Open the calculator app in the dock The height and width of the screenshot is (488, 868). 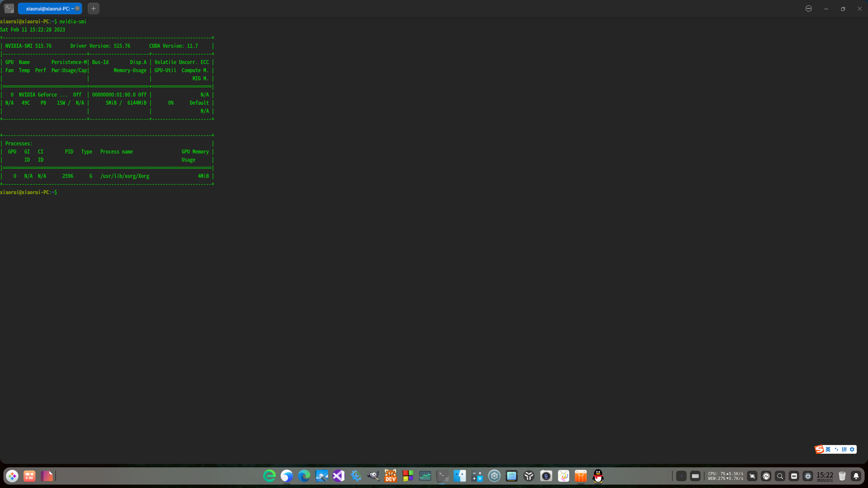(477, 476)
